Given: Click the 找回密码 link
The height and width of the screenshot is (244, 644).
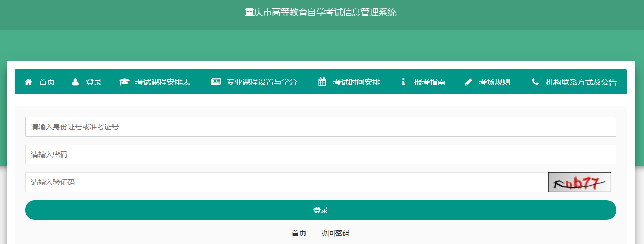Looking at the screenshot, I should 335,233.
